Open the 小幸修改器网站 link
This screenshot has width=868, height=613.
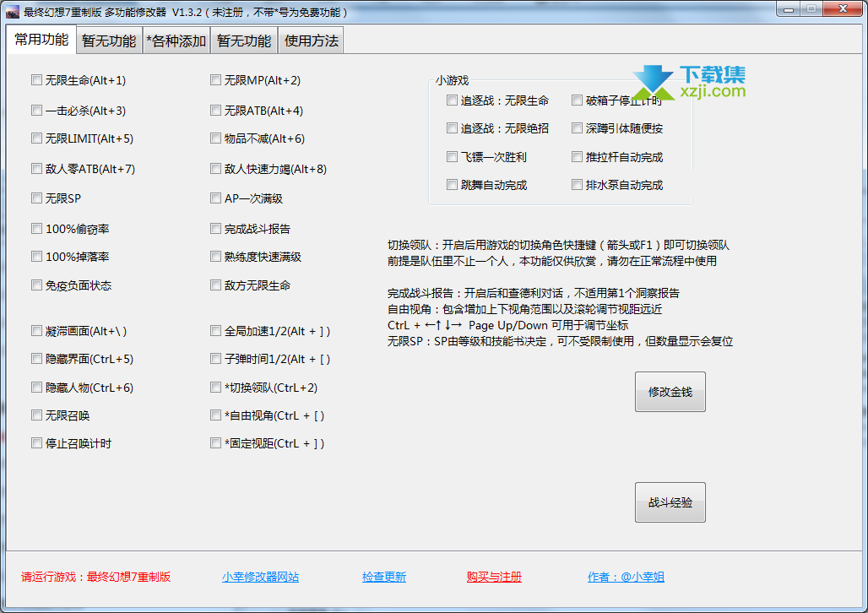pos(260,577)
